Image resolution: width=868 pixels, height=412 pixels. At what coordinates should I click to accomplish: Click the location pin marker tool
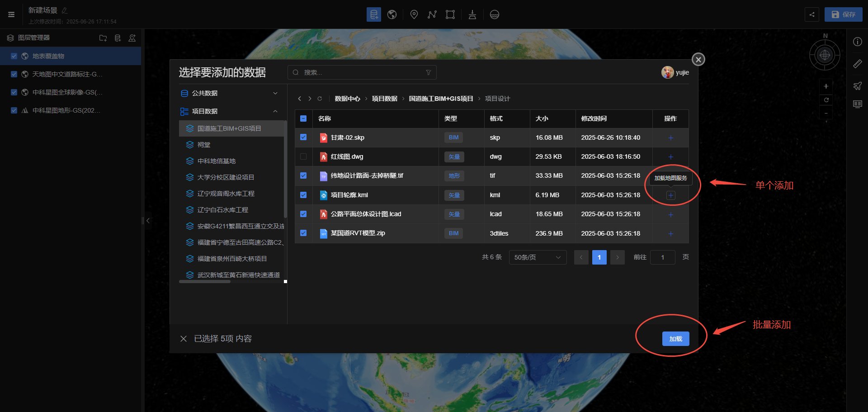[414, 14]
